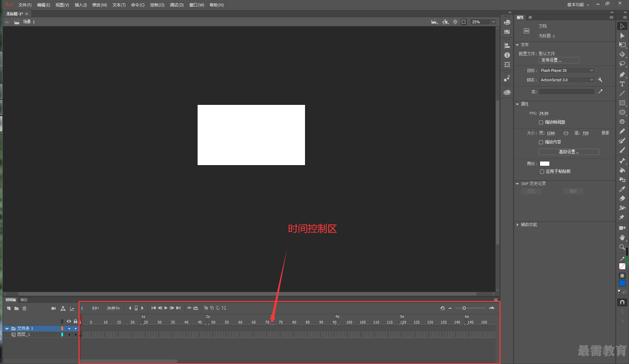This screenshot has height=364, width=629.
Task: Create a new layer in timeline
Action: (9, 308)
